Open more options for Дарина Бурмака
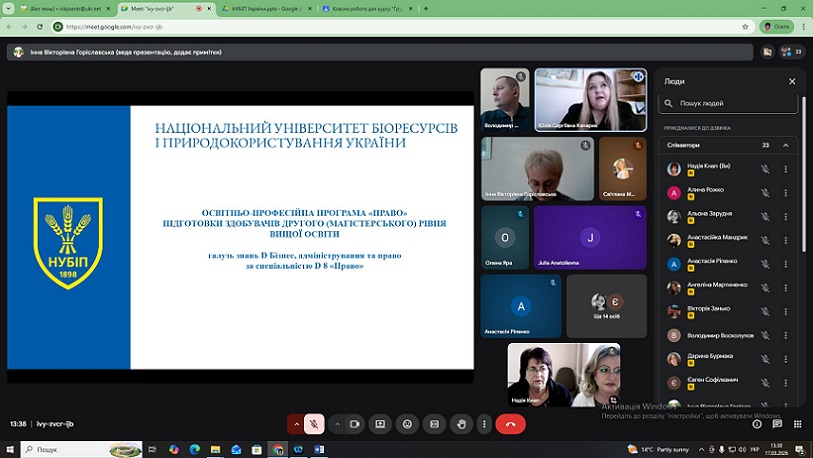This screenshot has width=813, height=458. pos(786,359)
